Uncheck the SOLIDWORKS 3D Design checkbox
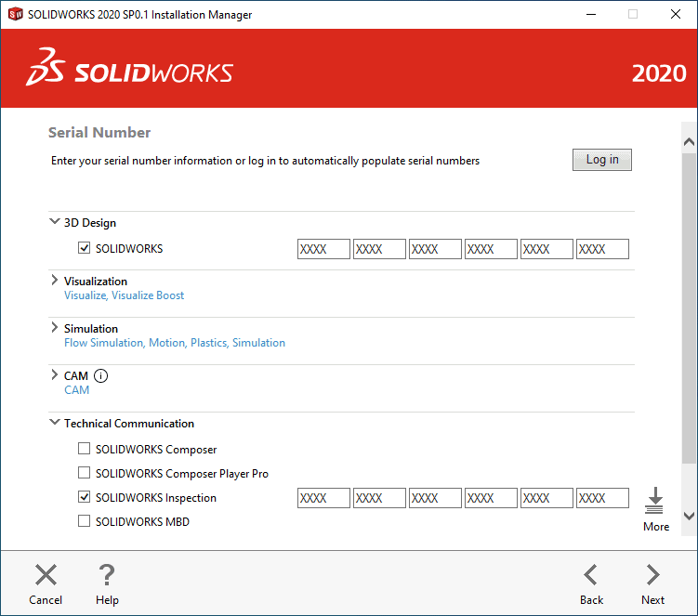This screenshot has width=698, height=616. tap(85, 249)
